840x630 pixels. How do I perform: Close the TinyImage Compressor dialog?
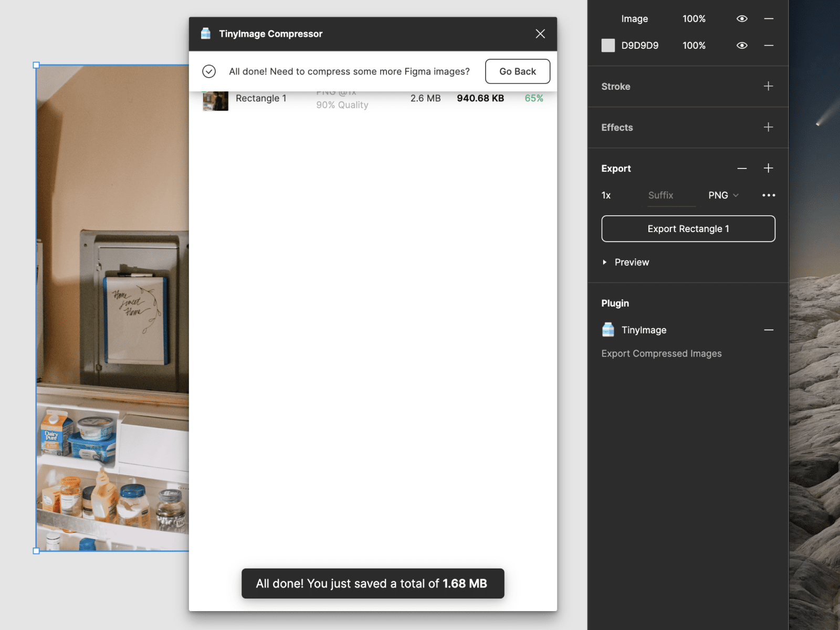(540, 34)
